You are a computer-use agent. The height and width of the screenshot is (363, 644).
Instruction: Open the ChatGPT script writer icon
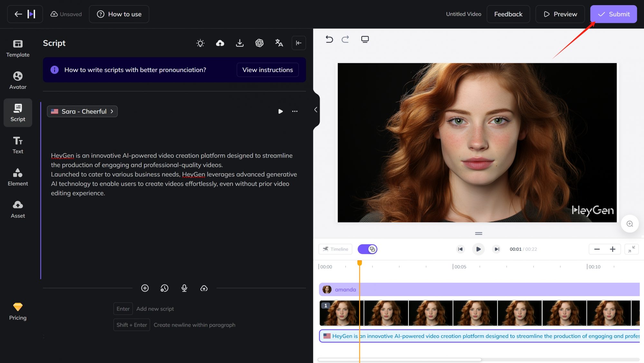pyautogui.click(x=259, y=43)
